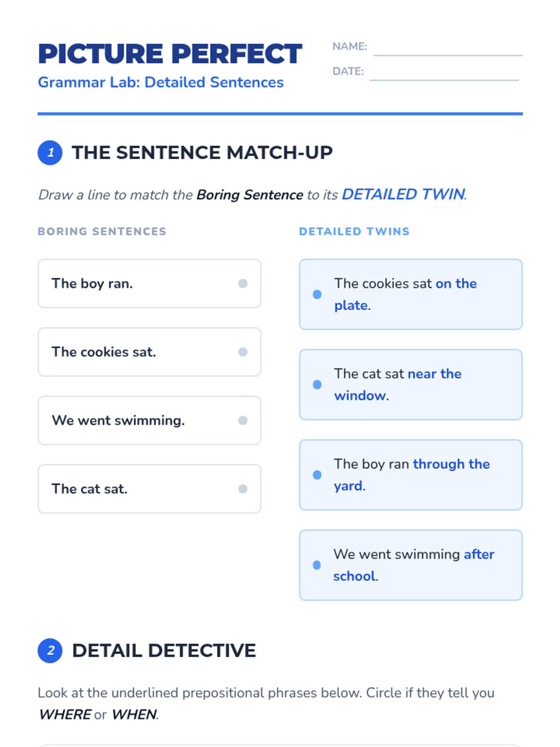
Task: Select the dot beside 'The boy ran.'
Action: coord(243,283)
